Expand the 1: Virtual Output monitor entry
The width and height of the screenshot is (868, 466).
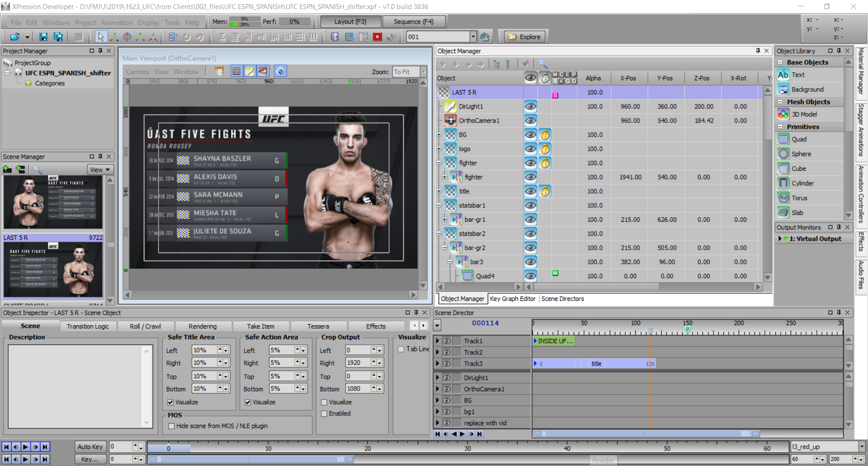780,238
